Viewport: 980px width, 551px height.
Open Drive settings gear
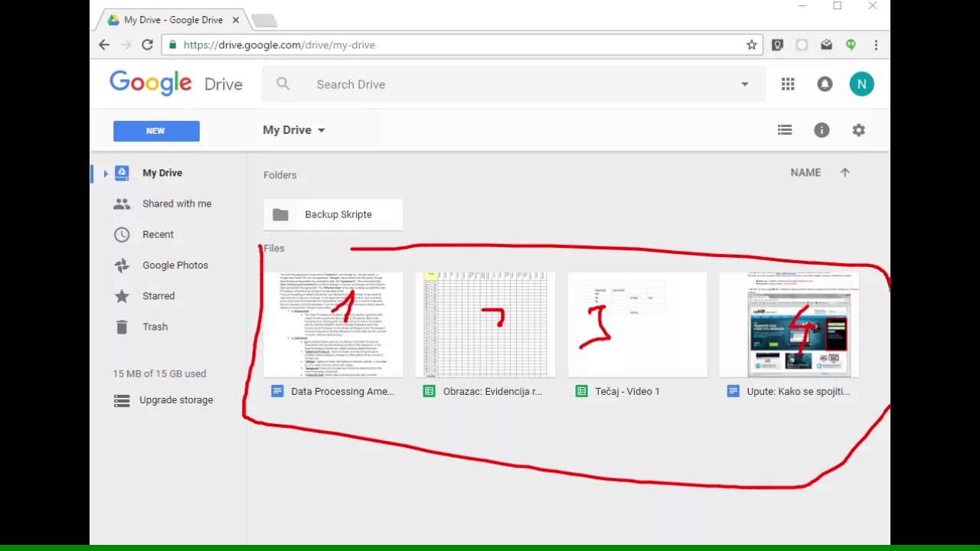858,130
